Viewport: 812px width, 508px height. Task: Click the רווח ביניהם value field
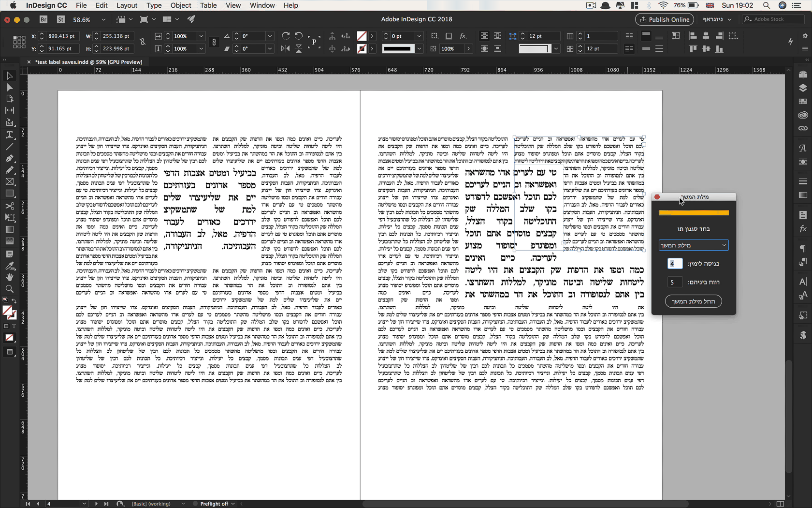pyautogui.click(x=675, y=282)
